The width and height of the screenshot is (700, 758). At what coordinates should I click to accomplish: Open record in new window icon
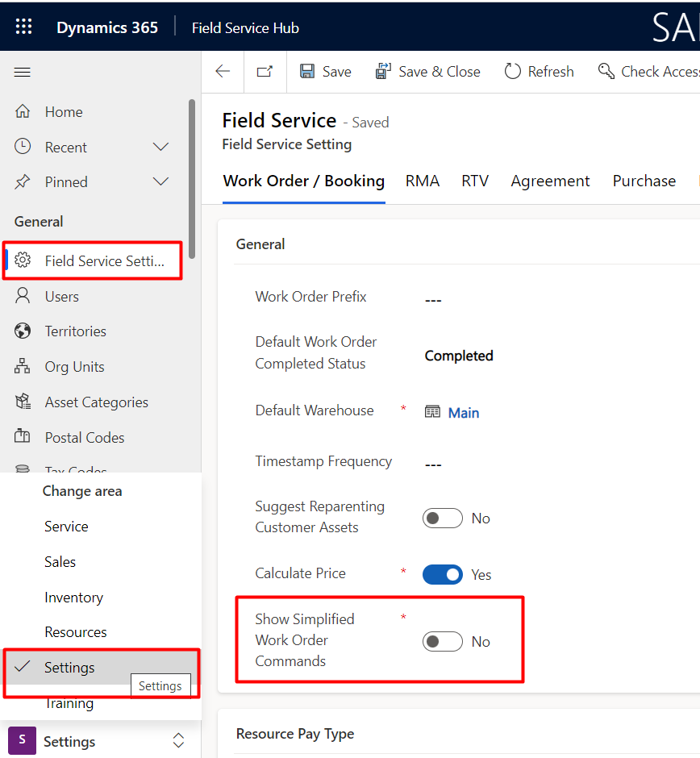[x=265, y=72]
